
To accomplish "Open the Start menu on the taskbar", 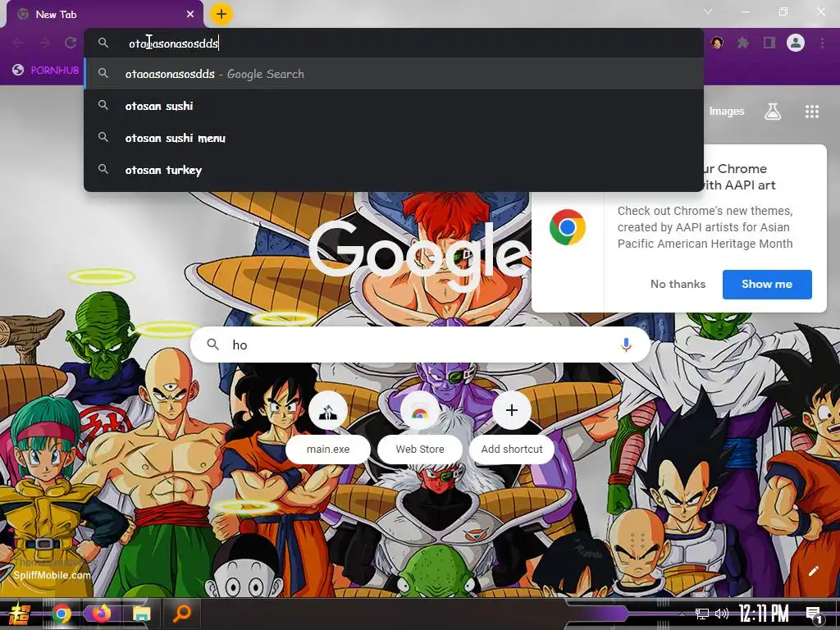I will 20,614.
